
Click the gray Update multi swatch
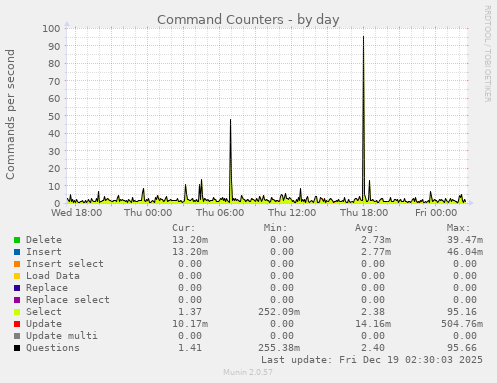coord(17,336)
